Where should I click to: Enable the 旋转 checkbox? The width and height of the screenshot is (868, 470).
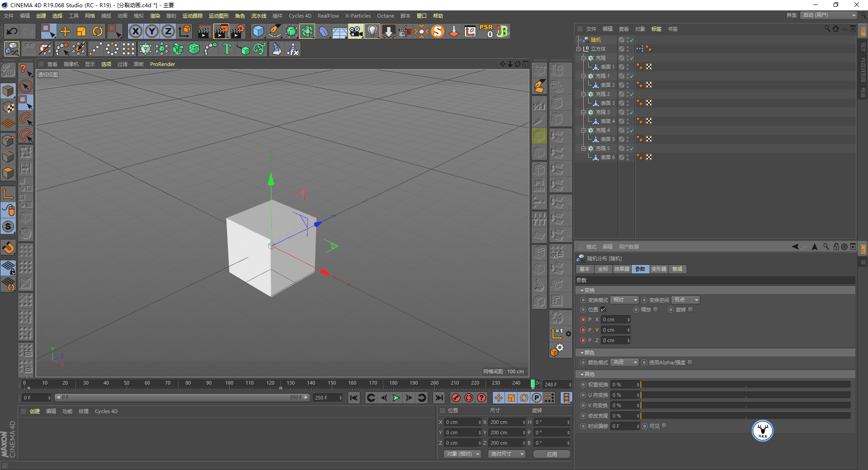pyautogui.click(x=690, y=310)
